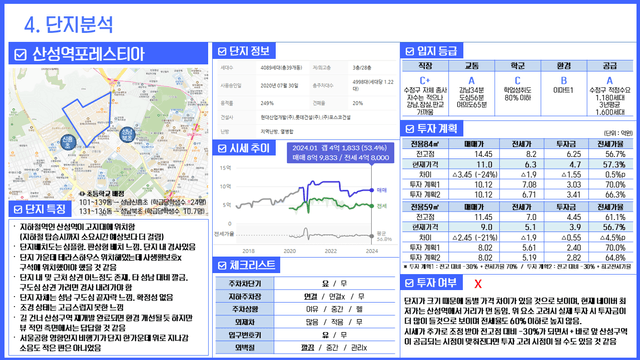Image resolution: width=640 pixels, height=360 pixels.
Task: Select the 학군 column header
Action: click(518, 66)
